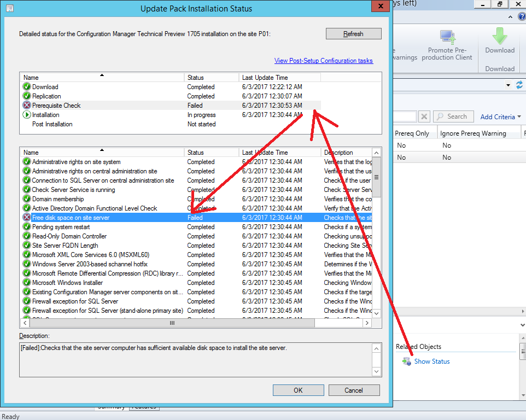Viewport: 526px width, 420px height.
Task: Click console search input field
Action: [405, 116]
